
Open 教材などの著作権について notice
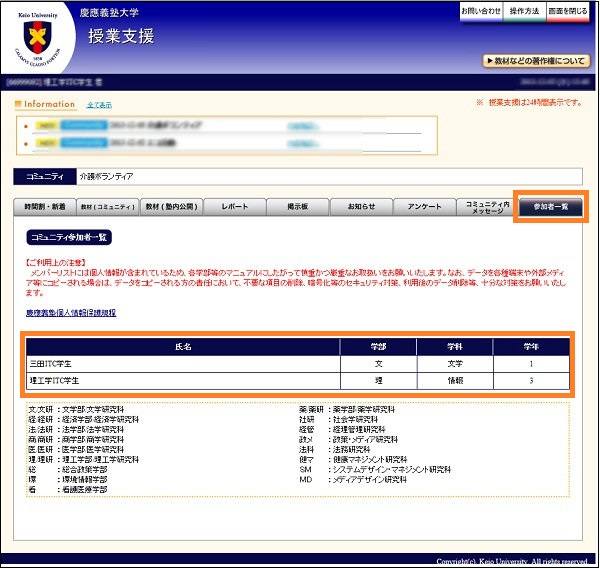tap(535, 61)
